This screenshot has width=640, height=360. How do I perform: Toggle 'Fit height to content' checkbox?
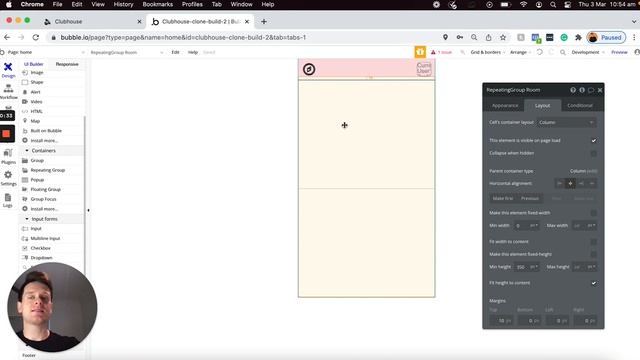pyautogui.click(x=593, y=283)
